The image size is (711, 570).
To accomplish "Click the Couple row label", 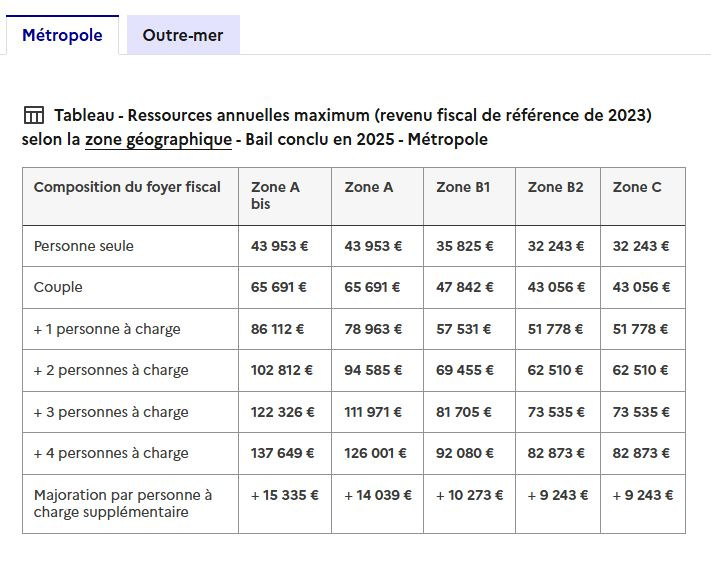I will [58, 287].
